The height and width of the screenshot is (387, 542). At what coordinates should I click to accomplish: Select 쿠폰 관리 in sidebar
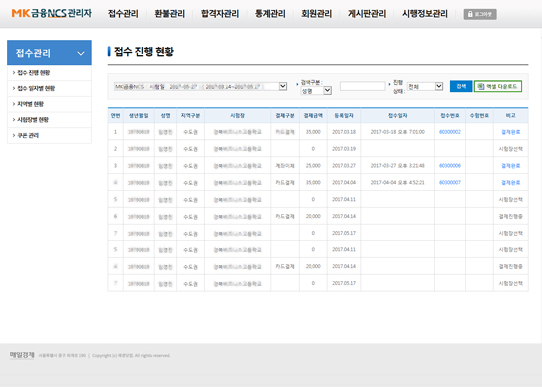point(28,135)
